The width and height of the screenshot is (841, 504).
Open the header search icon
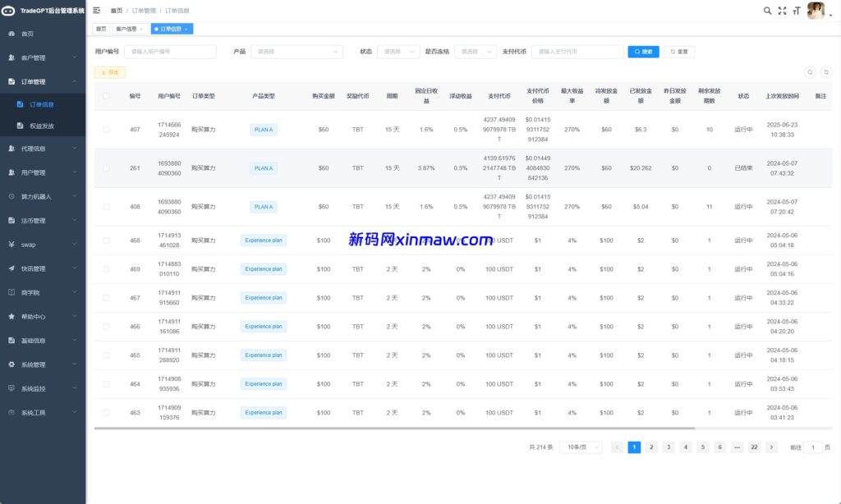point(767,11)
